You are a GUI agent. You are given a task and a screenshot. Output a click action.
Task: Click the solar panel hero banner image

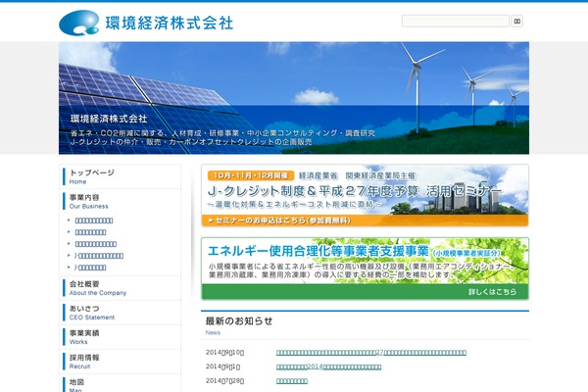(x=294, y=98)
